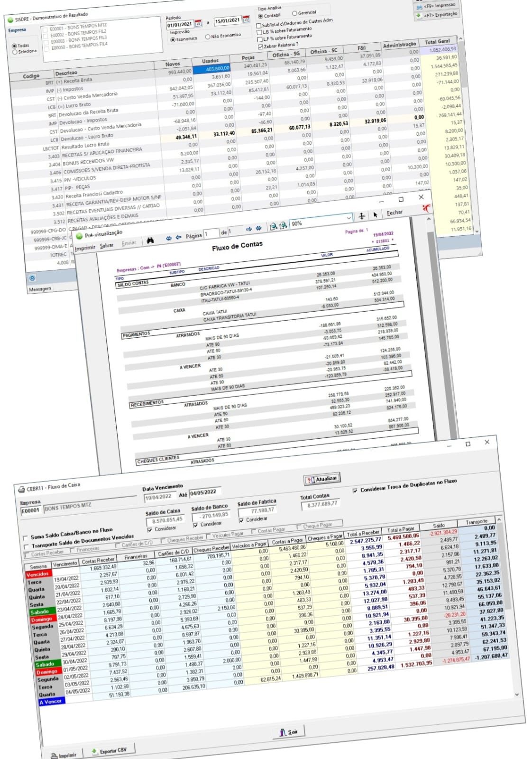
Task: Click the Imprimir button in Fluxo de Caixa
Action: [64, 755]
